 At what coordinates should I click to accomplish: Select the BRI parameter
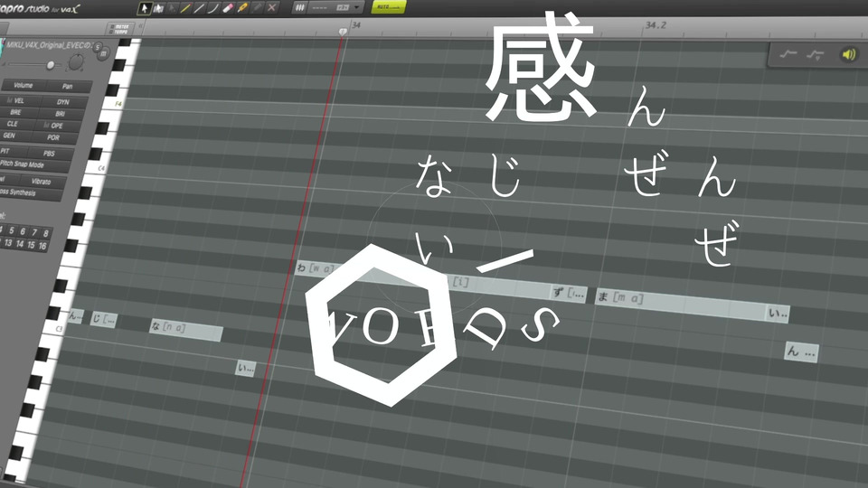[x=61, y=114]
